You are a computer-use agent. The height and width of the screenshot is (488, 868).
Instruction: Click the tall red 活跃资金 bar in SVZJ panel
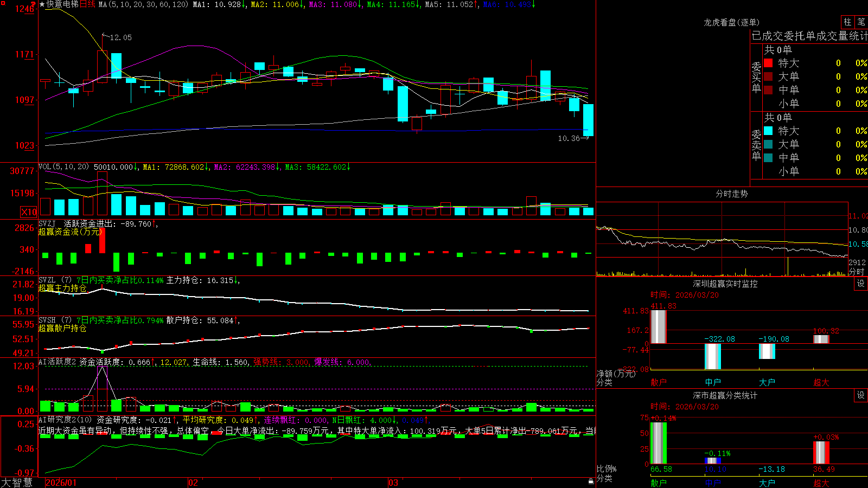pos(102,241)
